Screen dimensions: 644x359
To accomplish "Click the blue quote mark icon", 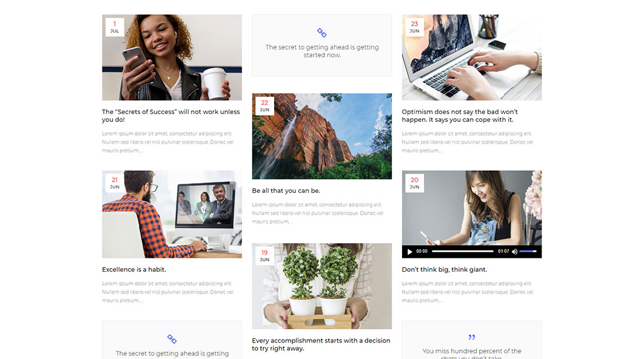I will 472,337.
